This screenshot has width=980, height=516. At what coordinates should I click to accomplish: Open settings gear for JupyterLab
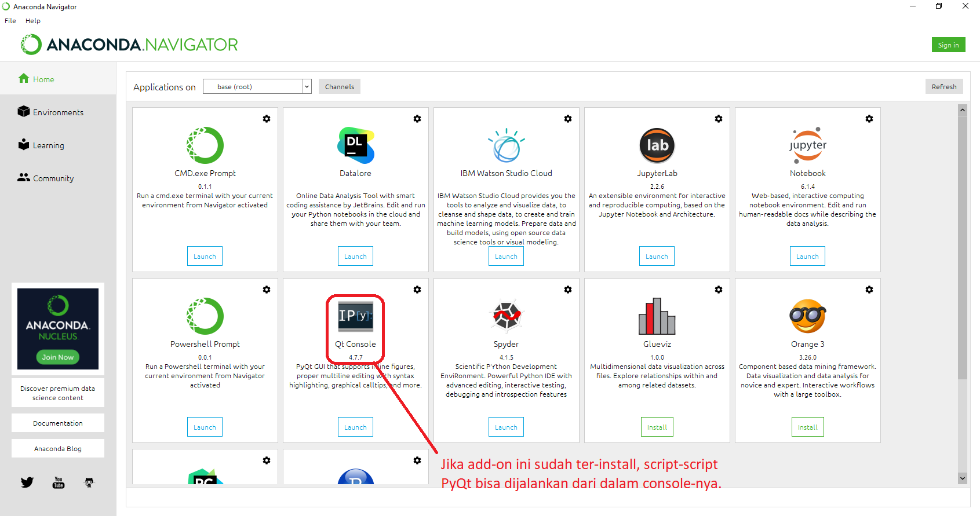pos(719,119)
